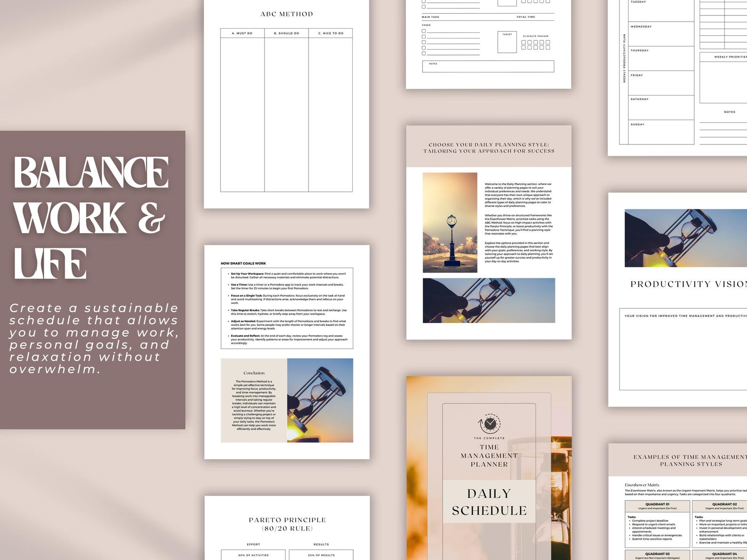747x560 pixels.
Task: Click the 'Set Up Your Workspace' bullet
Action: click(x=288, y=276)
